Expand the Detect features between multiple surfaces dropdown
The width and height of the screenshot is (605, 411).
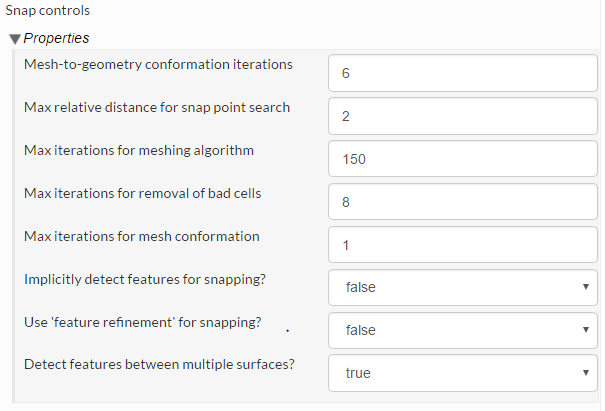[x=463, y=373]
